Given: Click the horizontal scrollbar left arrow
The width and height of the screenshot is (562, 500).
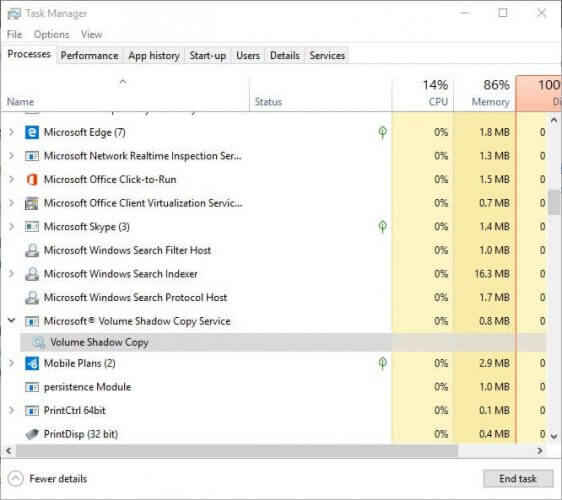Looking at the screenshot, I should point(9,451).
